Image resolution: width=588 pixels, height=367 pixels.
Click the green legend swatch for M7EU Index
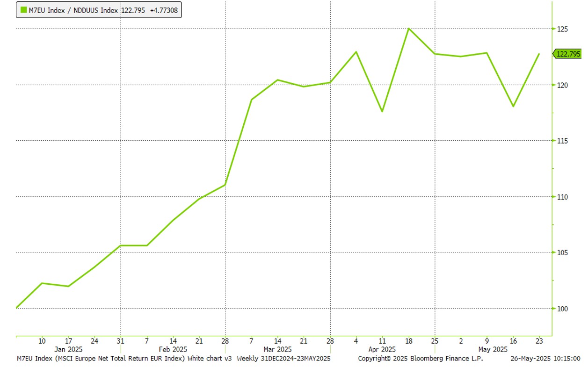coord(23,10)
